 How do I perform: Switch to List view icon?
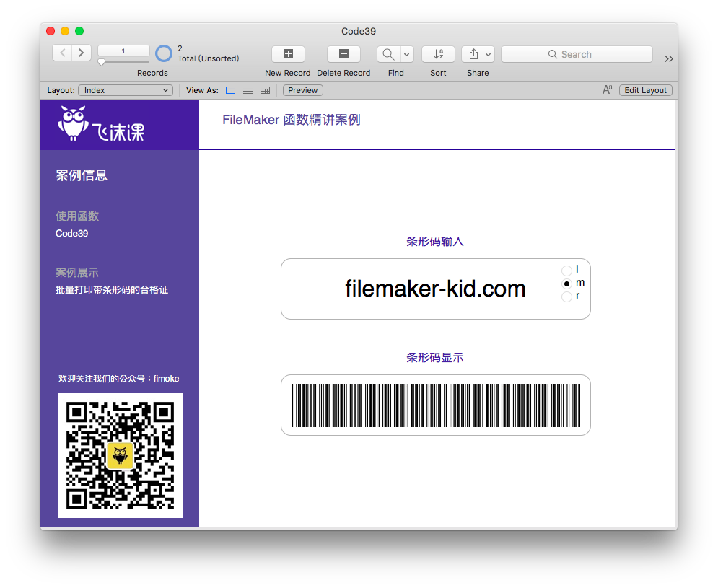[248, 90]
